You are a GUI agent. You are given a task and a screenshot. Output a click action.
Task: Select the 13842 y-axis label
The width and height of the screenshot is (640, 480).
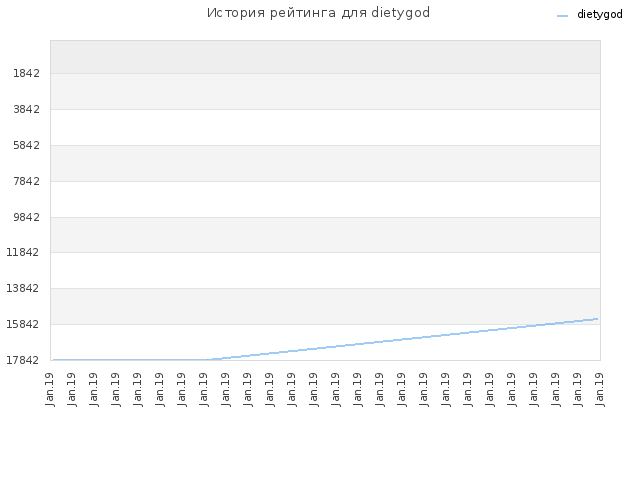(x=23, y=288)
